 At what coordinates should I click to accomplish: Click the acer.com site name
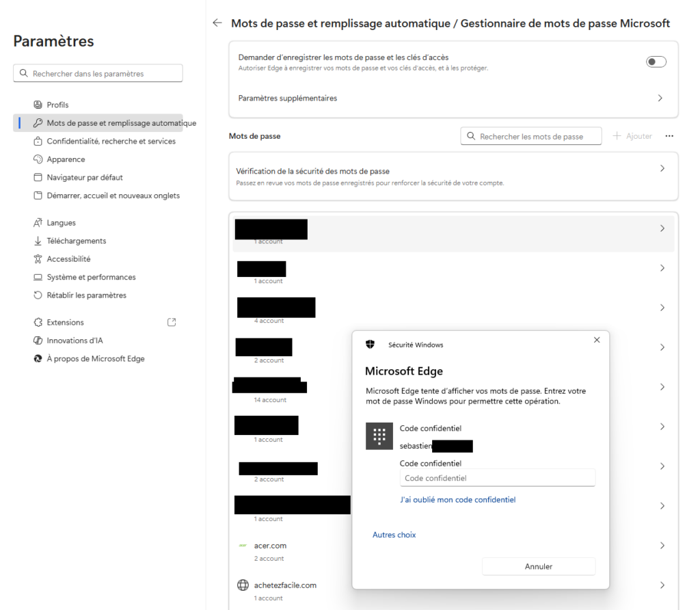270,546
